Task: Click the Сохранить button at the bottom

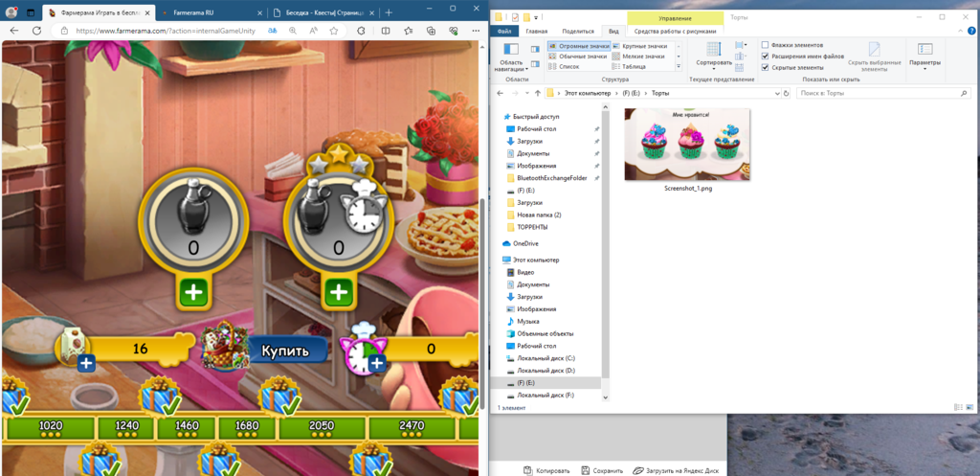Action: point(601,470)
